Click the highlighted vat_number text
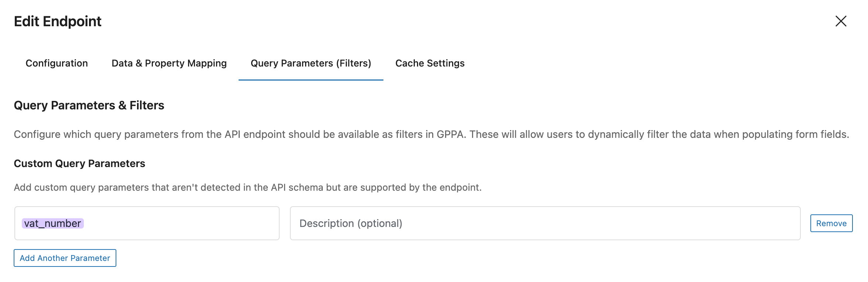The image size is (868, 282). [52, 223]
